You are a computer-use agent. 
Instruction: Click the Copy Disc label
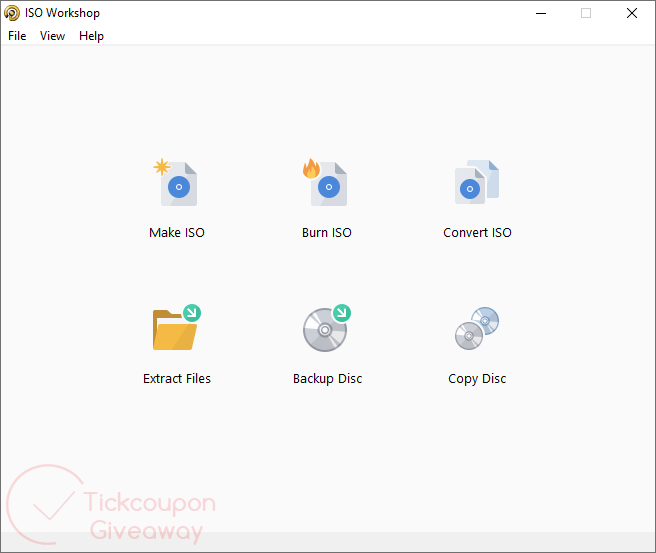[x=477, y=379]
